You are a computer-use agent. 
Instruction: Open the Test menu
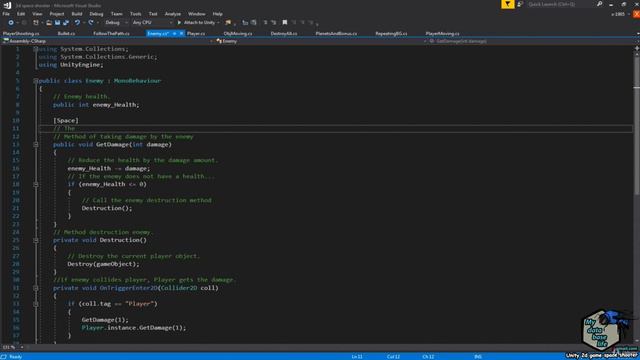click(153, 14)
